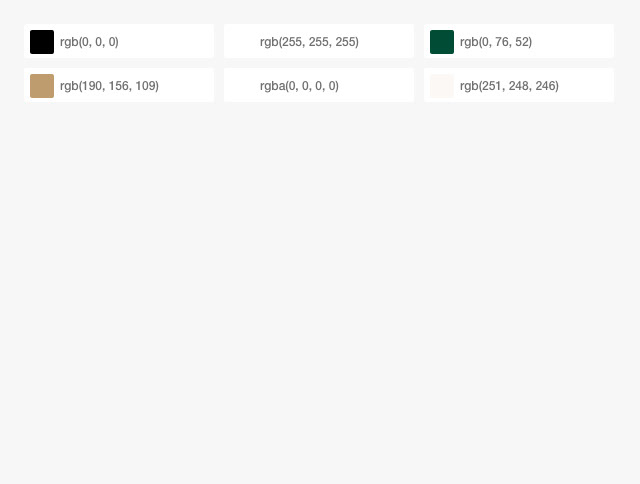Click the rgba(0, 0, 0, 0) text label
The width and height of the screenshot is (640, 484).
[299, 86]
